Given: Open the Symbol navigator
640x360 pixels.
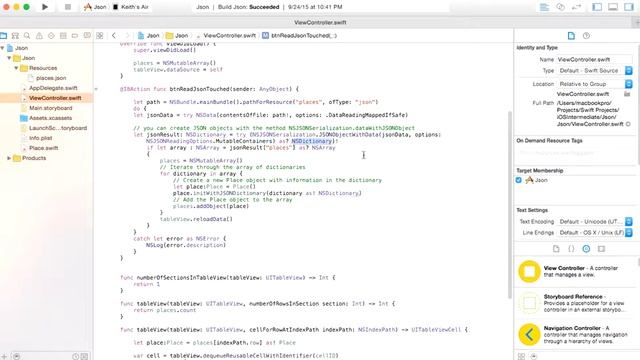Looking at the screenshot, I should pyautogui.click(x=16, y=36).
